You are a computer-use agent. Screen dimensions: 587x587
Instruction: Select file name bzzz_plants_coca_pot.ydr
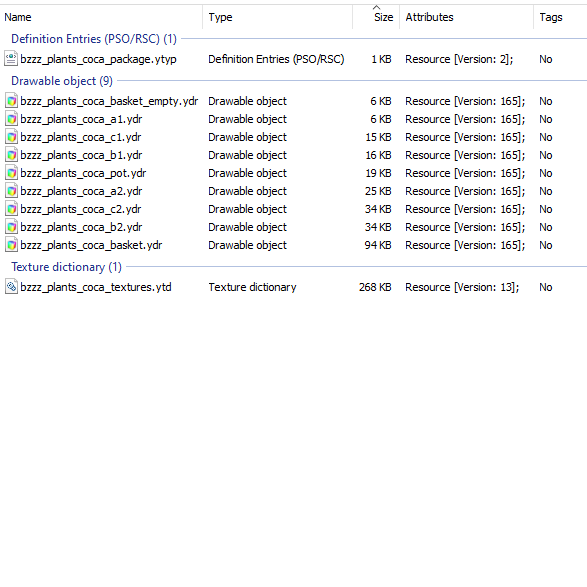pyautogui.click(x=83, y=173)
